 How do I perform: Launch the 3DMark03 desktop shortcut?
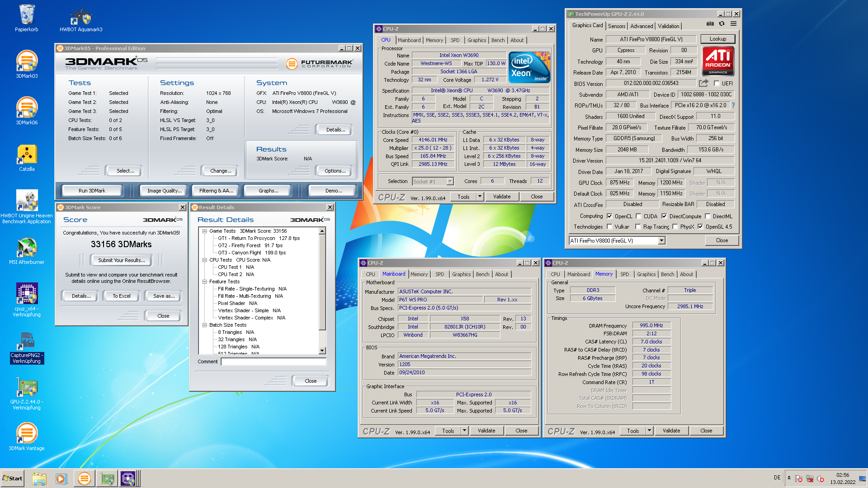[x=27, y=64]
